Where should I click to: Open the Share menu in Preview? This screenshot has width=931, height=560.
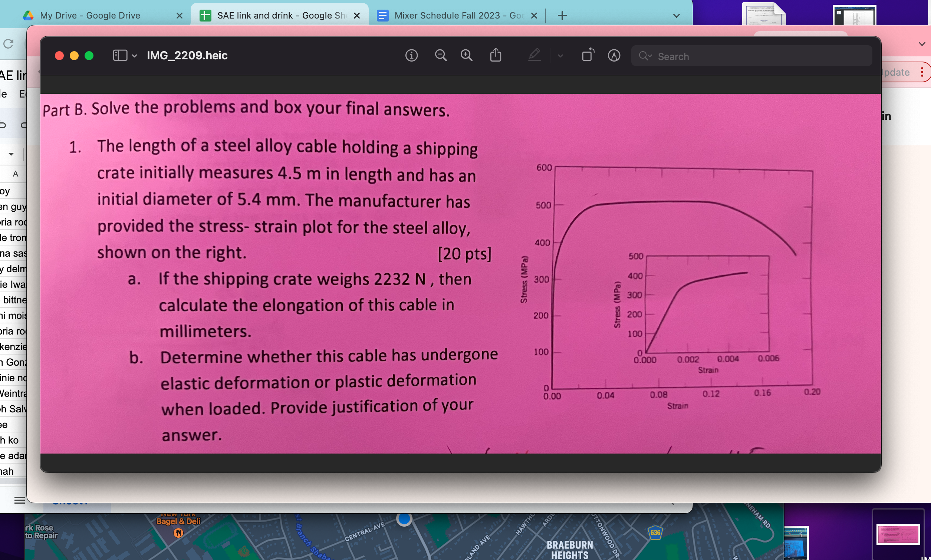tap(496, 56)
